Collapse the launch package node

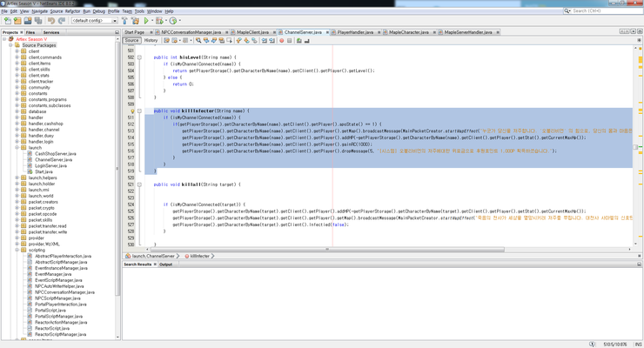click(x=17, y=147)
